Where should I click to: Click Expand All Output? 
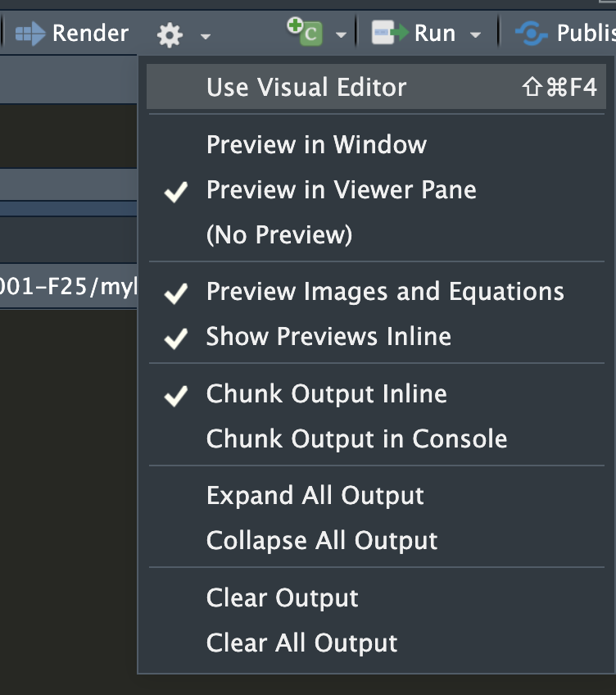pos(315,496)
